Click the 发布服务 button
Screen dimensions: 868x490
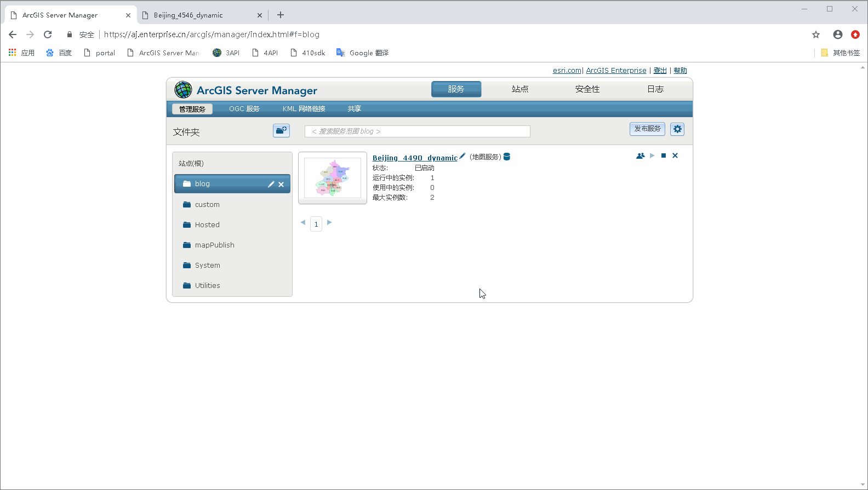[x=647, y=129]
